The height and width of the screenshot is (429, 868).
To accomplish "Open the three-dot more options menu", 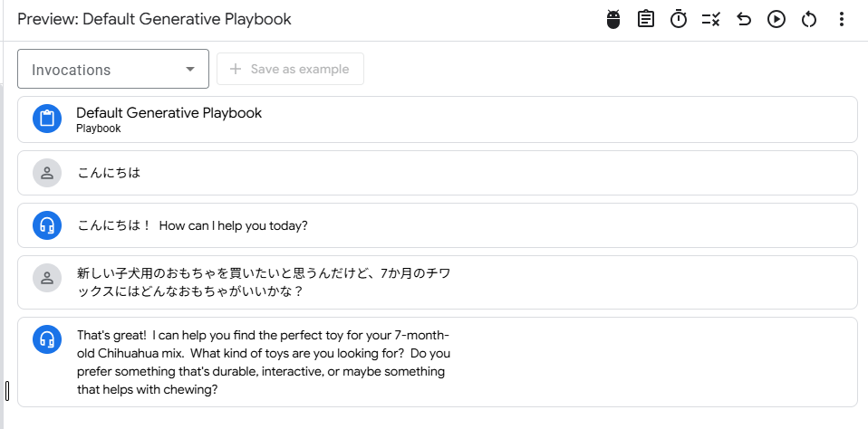I will tap(842, 19).
